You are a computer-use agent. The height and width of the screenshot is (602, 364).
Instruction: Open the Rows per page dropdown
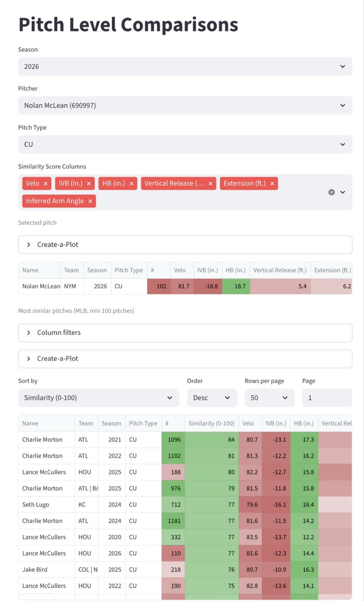(270, 398)
